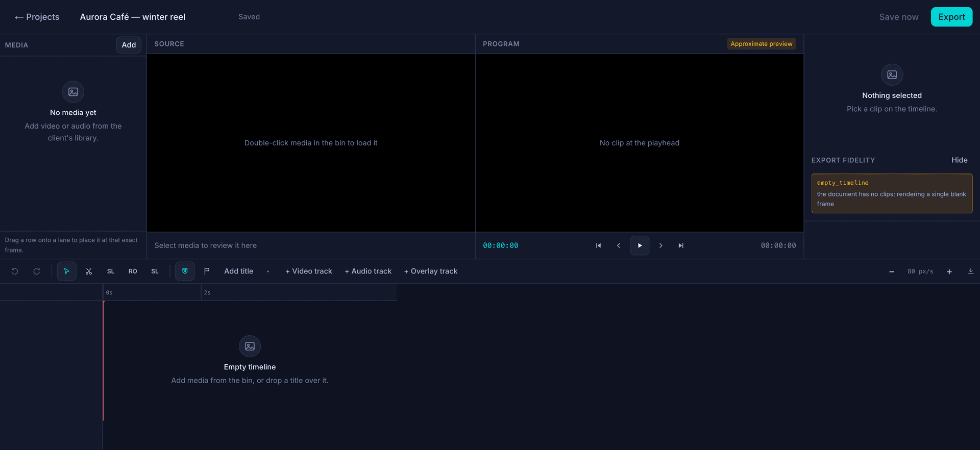Screen dimensions: 980x450
Task: Add a marker with the flag icon
Action: point(207,271)
